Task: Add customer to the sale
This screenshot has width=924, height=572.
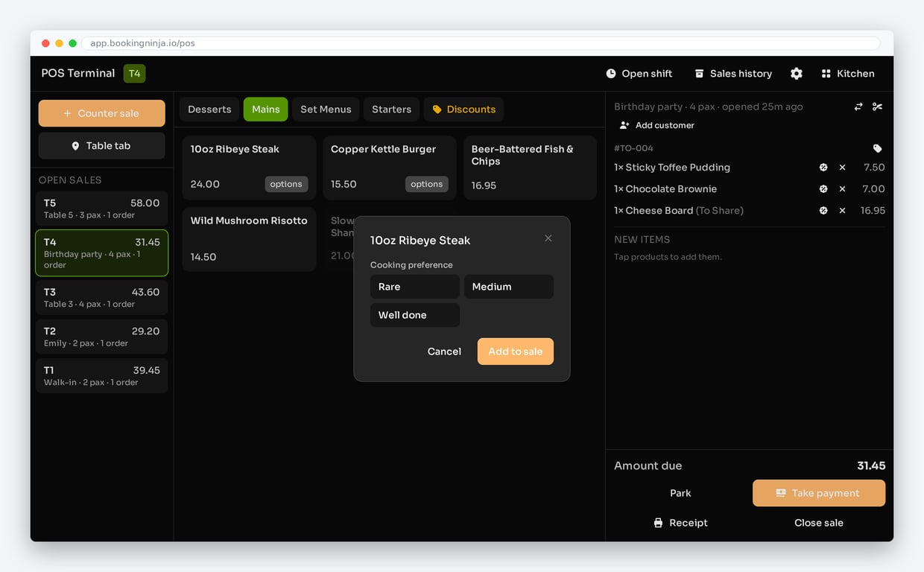Action: click(657, 125)
